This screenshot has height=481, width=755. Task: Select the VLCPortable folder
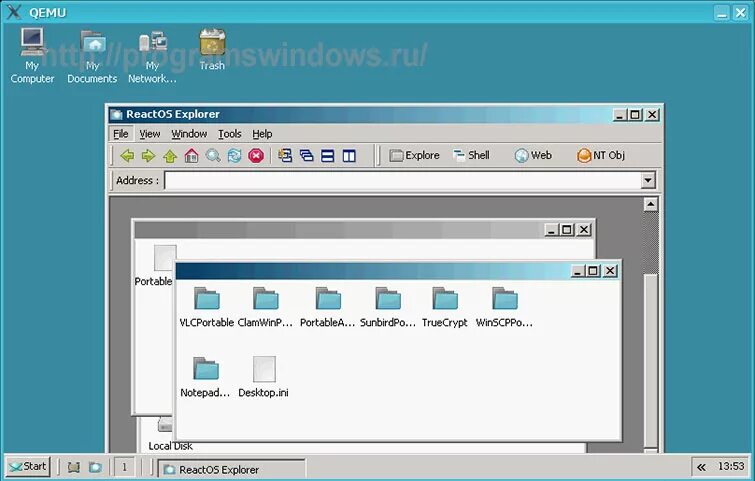tap(207, 307)
